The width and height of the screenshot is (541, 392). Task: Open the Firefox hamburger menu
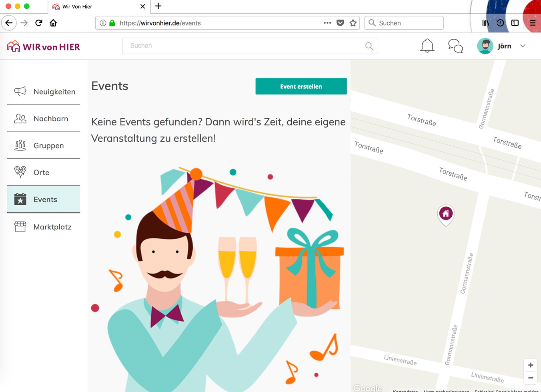click(x=533, y=23)
